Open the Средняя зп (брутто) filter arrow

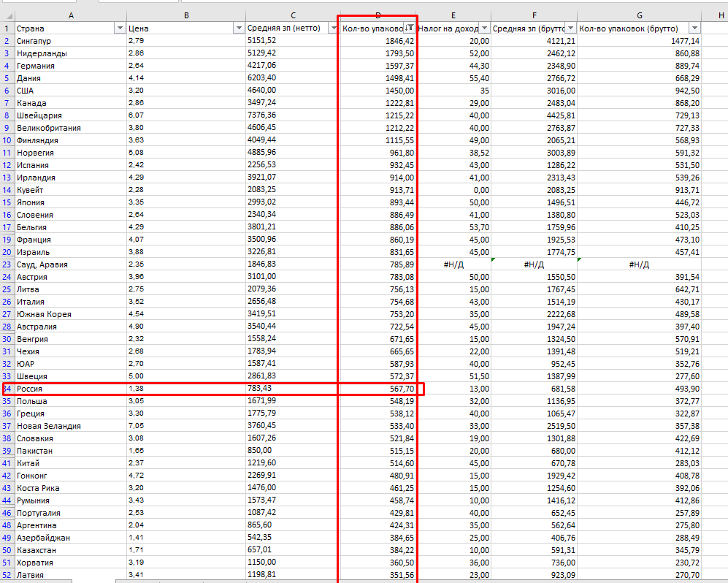point(570,28)
